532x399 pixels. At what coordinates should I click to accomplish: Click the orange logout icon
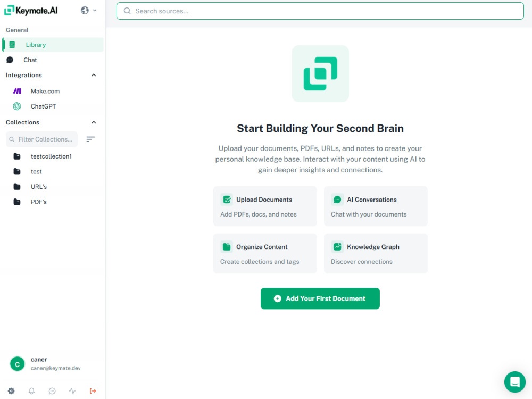[93, 391]
